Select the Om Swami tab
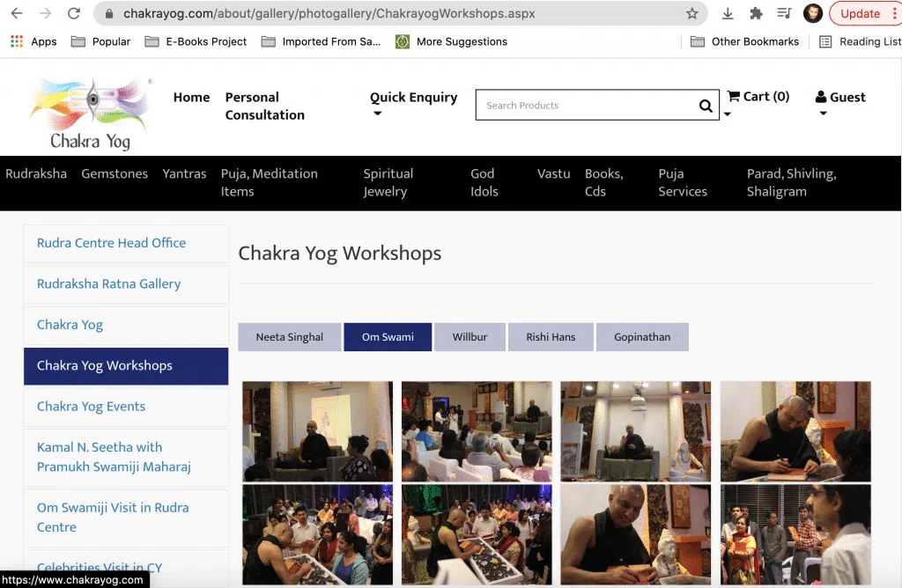The width and height of the screenshot is (902, 588). pos(388,337)
